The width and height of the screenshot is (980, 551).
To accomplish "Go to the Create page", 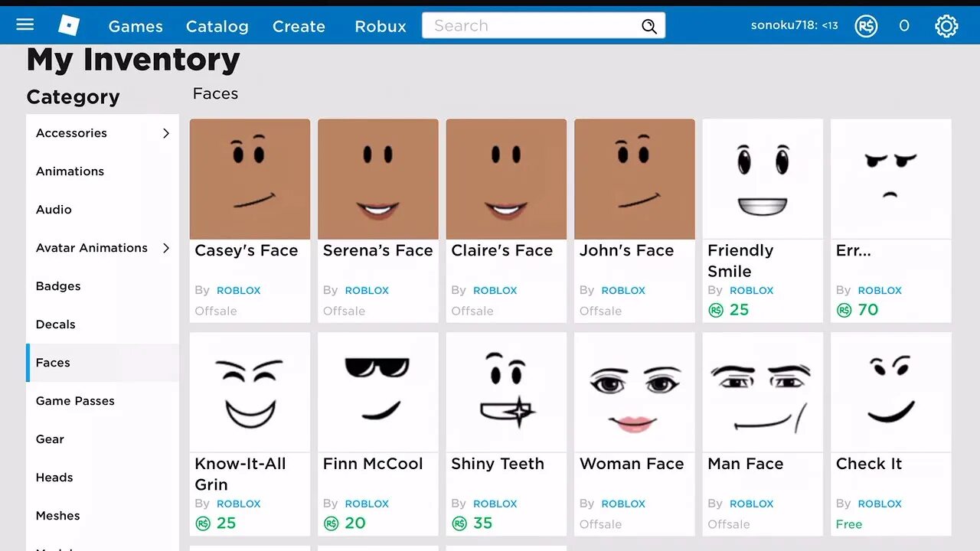I will click(x=299, y=26).
